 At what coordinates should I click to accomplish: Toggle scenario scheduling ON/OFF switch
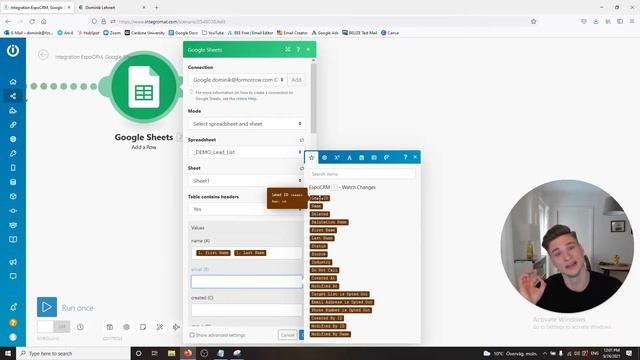point(53,327)
